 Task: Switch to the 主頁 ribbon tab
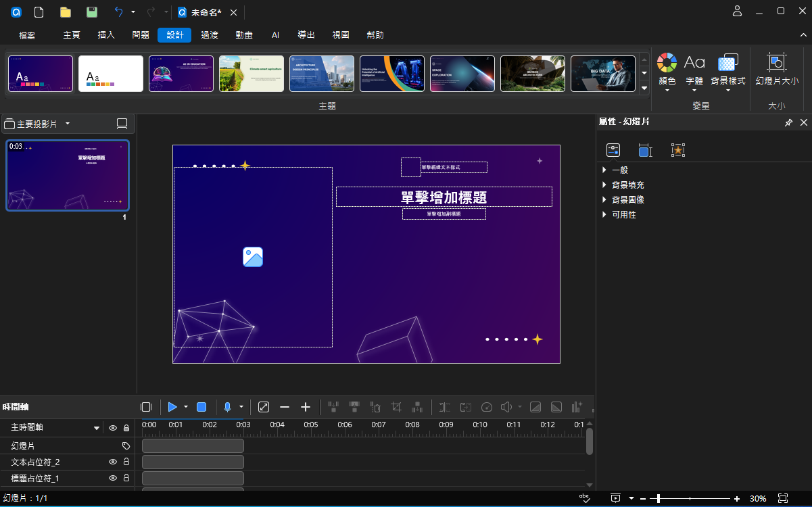point(72,35)
